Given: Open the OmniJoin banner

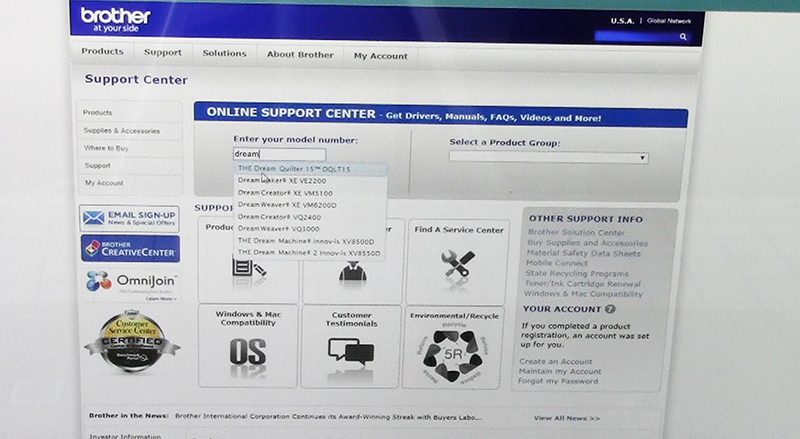Looking at the screenshot, I should pos(131,283).
